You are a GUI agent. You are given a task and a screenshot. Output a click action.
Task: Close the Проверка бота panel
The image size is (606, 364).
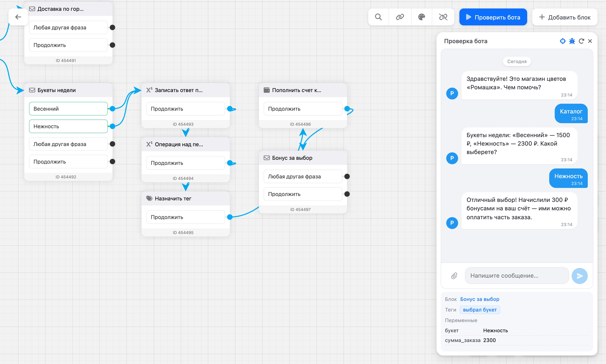(590, 41)
